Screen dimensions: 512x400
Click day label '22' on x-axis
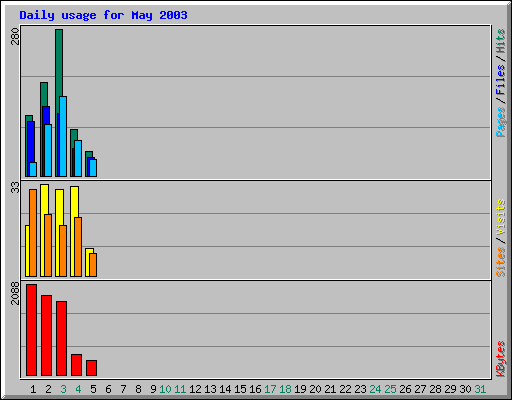tap(345, 389)
